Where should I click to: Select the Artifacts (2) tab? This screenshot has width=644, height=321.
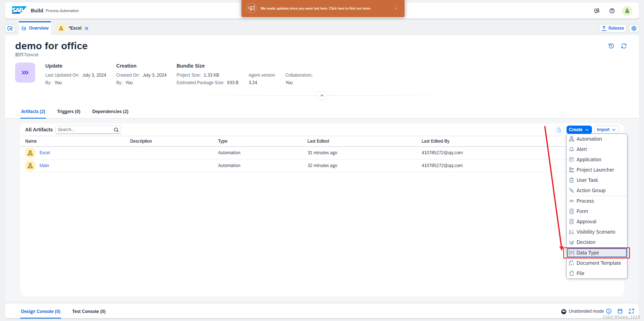[33, 112]
